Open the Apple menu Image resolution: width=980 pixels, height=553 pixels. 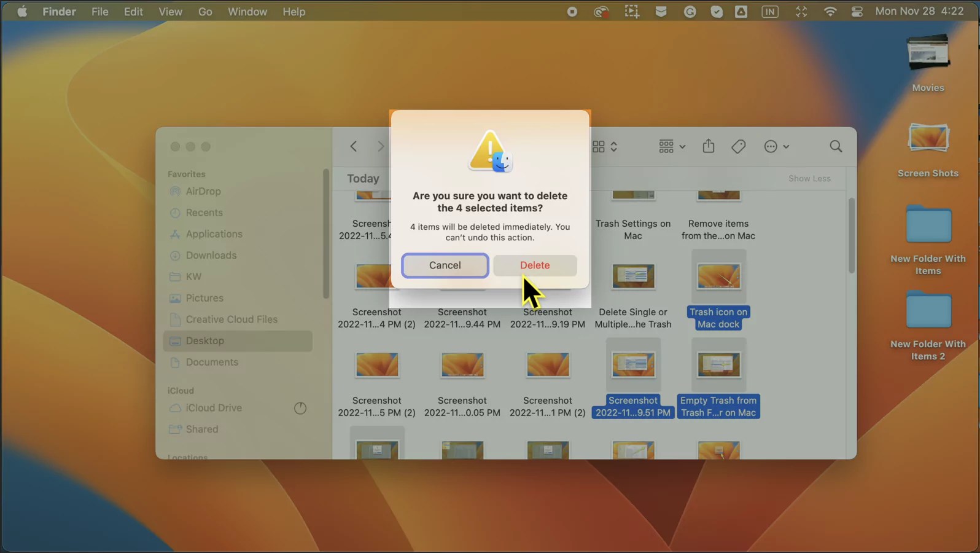22,12
